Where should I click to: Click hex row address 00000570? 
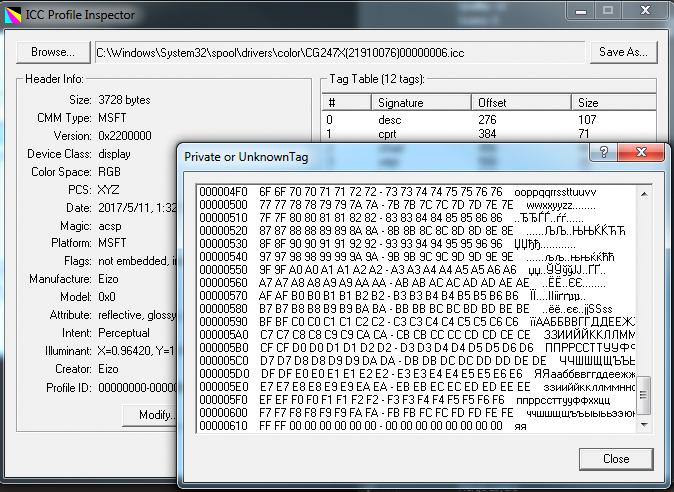pos(224,296)
